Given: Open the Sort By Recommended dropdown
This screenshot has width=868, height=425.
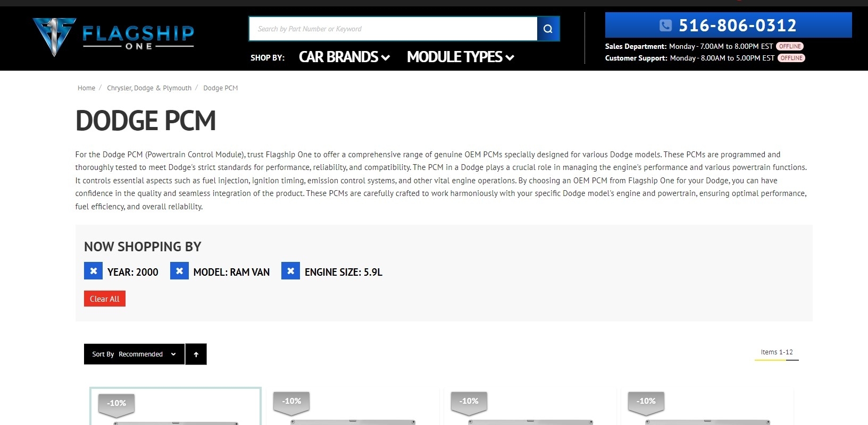Looking at the screenshot, I should [134, 354].
